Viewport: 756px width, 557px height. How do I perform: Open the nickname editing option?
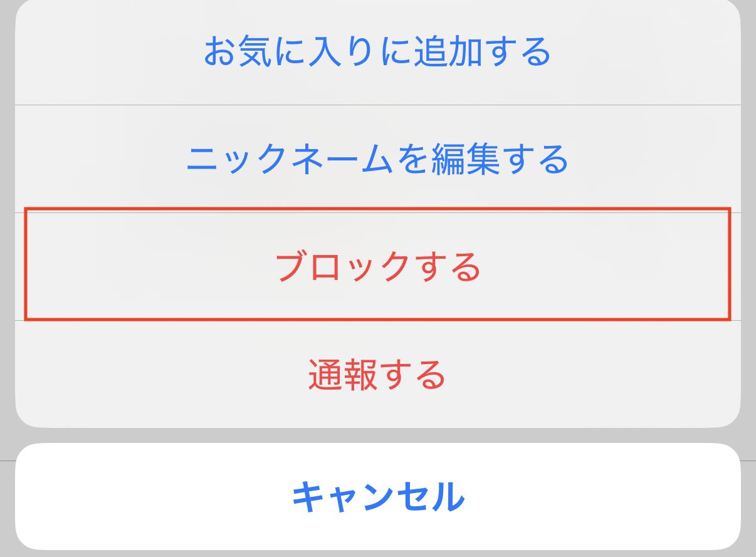coord(377,159)
